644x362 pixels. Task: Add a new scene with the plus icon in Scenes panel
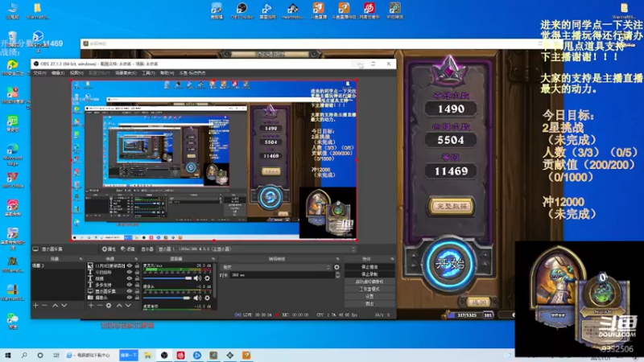tap(35, 306)
